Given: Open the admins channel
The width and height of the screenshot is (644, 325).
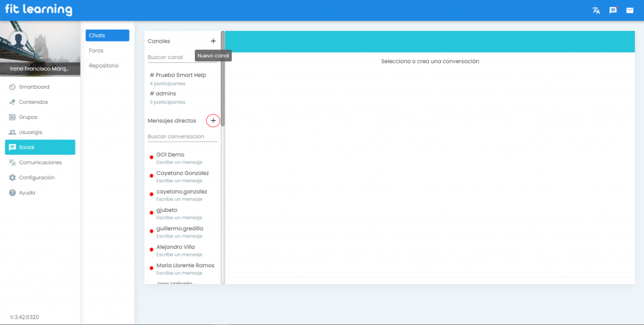Looking at the screenshot, I should (166, 94).
